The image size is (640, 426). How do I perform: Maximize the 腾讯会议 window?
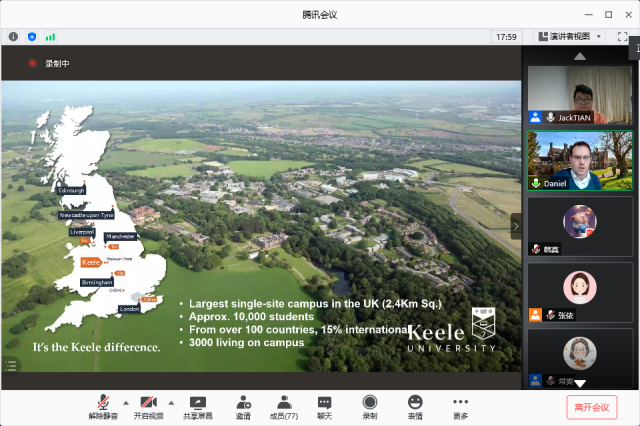tap(609, 15)
